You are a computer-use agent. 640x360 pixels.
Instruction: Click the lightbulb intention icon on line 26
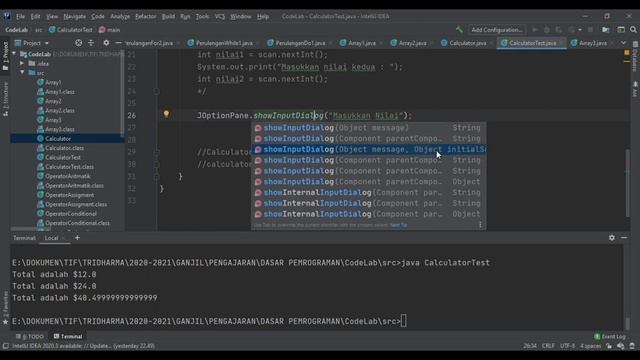(166, 114)
